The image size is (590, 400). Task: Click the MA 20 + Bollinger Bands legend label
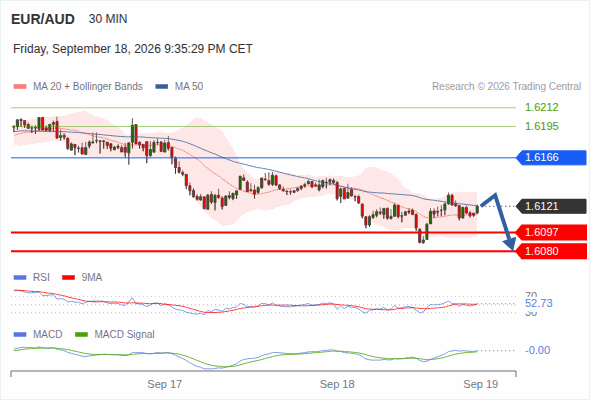pyautogui.click(x=88, y=87)
